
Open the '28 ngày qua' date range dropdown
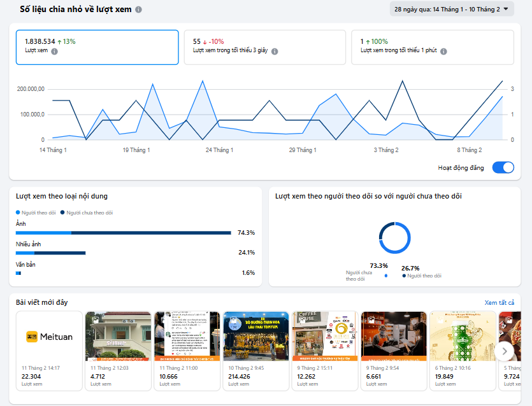pyautogui.click(x=452, y=9)
